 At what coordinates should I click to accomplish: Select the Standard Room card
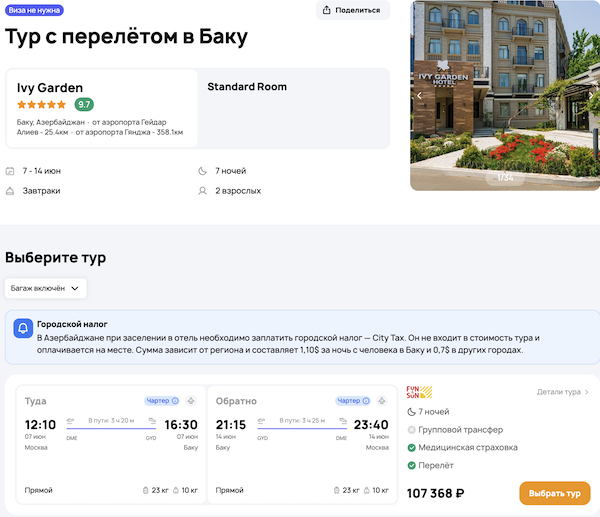(294, 108)
